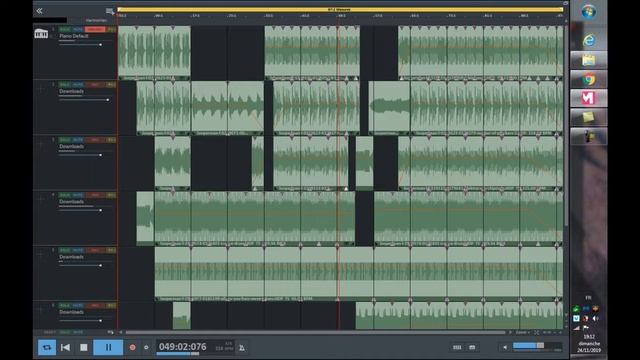Switch to Music Maker taskbar icon
Viewport: 640px width, 360px height.
click(x=588, y=98)
